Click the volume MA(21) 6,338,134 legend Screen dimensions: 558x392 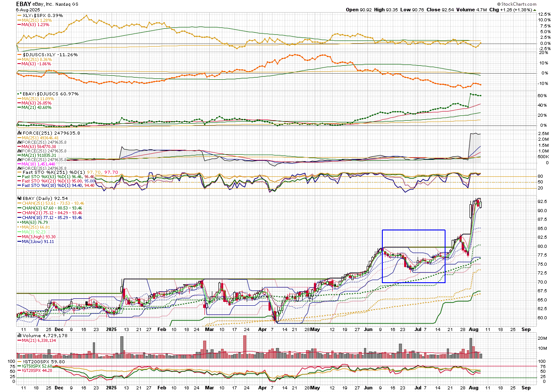point(37,341)
